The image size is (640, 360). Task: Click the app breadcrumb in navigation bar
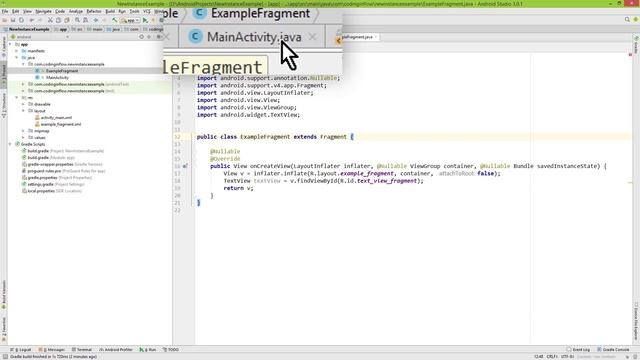click(x=61, y=29)
